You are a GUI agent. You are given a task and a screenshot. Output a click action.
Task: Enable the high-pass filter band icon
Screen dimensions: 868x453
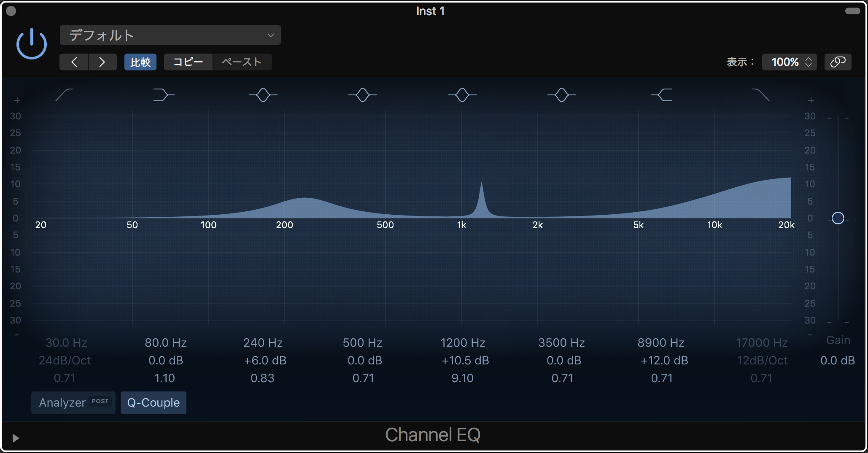(64, 95)
